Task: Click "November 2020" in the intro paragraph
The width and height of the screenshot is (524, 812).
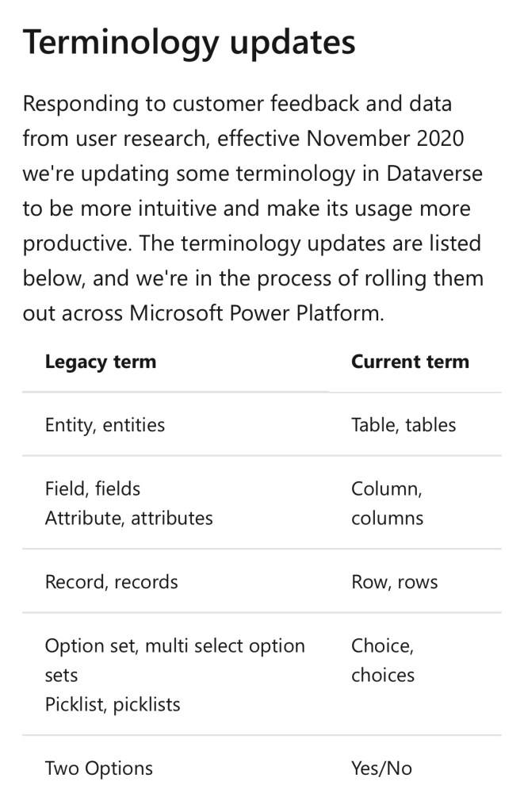Action: (x=385, y=139)
